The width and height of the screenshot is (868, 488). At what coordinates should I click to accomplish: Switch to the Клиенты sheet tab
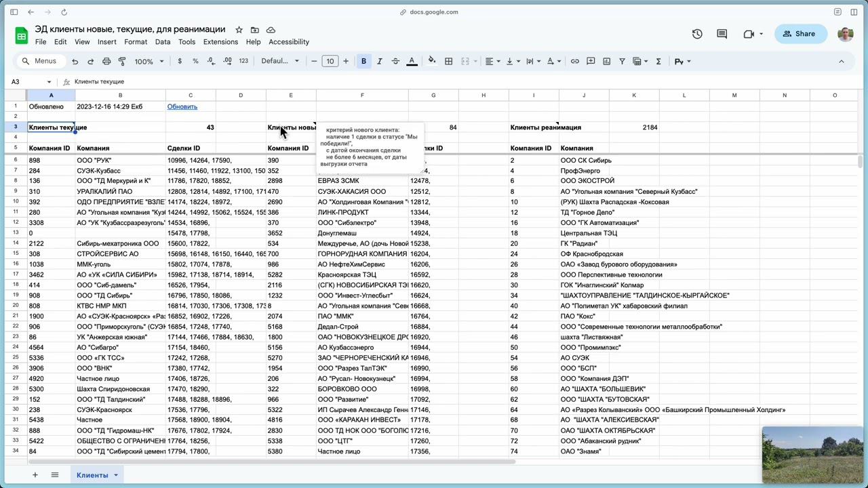point(92,475)
